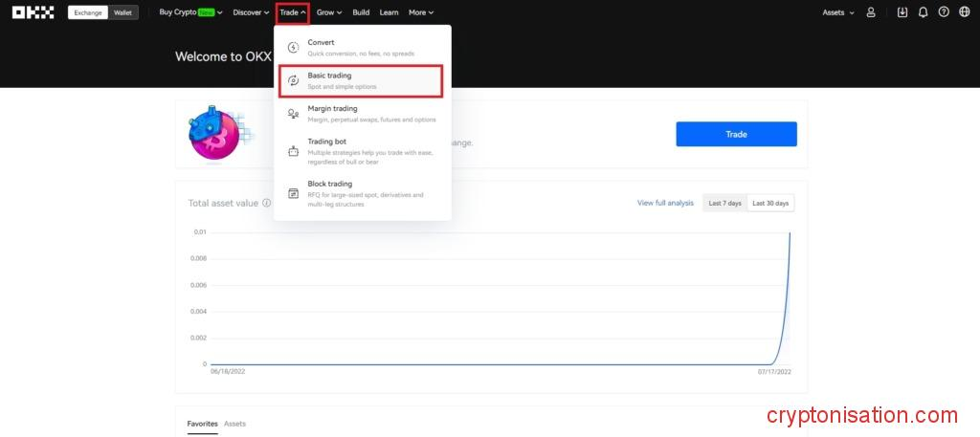The height and width of the screenshot is (437, 980).
Task: Open the notifications bell
Action: point(924,12)
